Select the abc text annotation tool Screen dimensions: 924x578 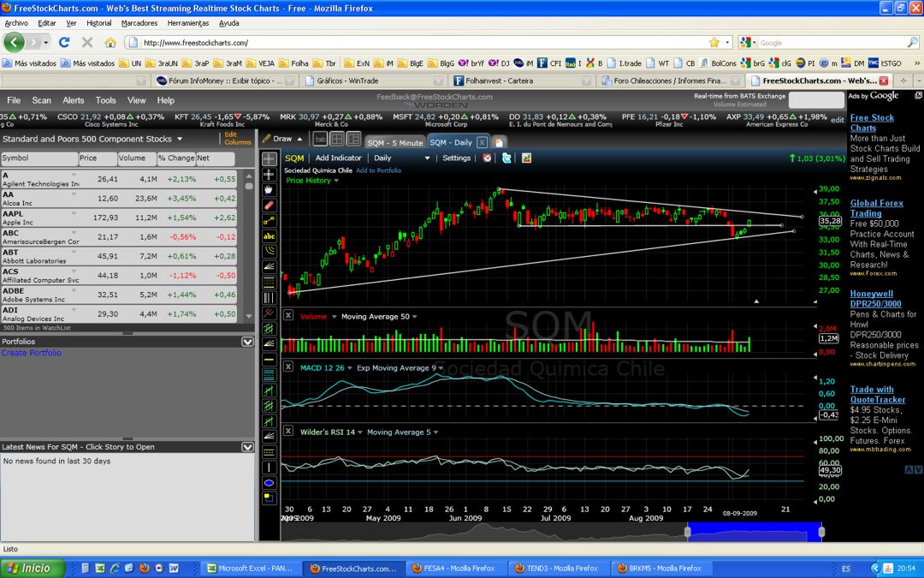pyautogui.click(x=269, y=236)
